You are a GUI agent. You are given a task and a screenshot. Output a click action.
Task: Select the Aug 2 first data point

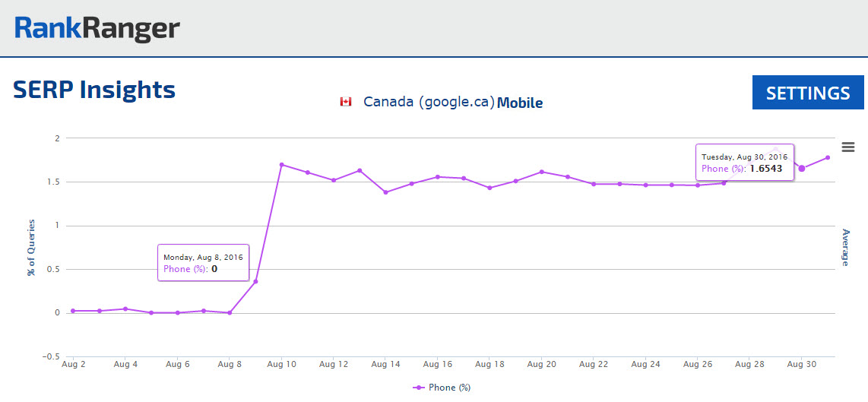[73, 311]
